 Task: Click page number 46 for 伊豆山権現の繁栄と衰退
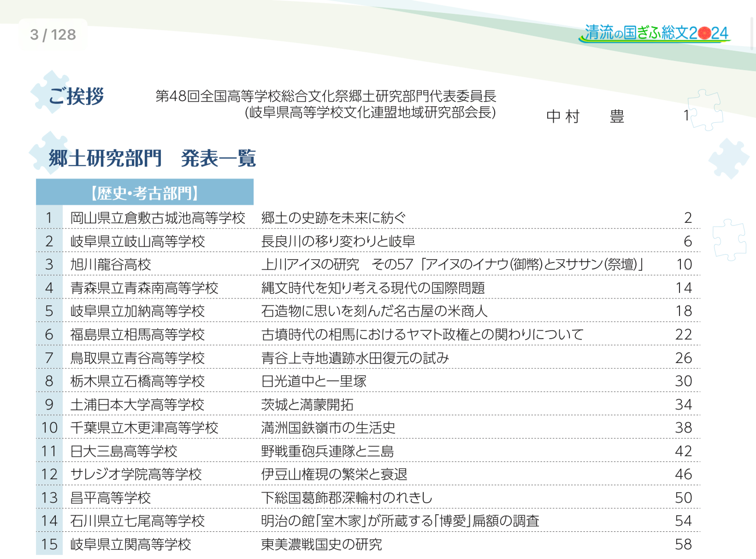pyautogui.click(x=683, y=474)
